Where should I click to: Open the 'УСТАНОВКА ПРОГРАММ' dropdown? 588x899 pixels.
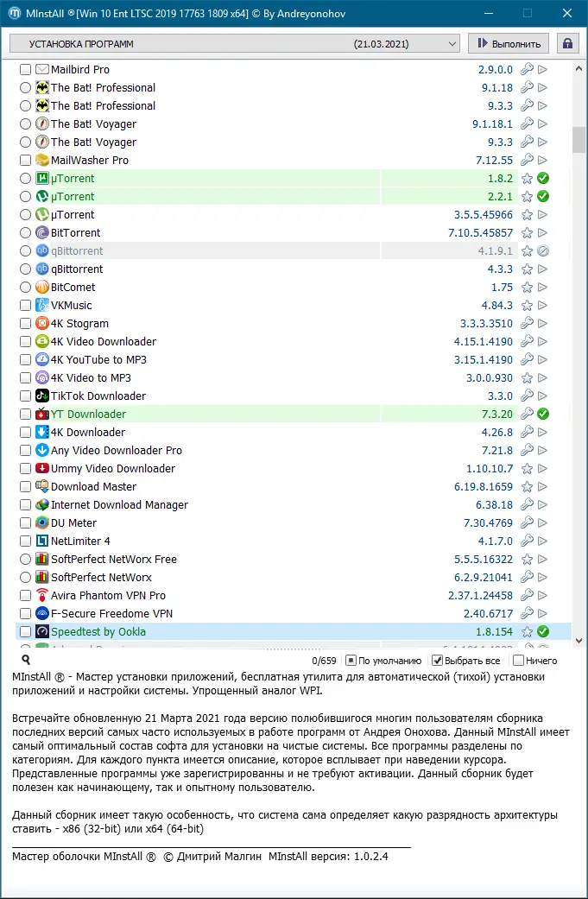tap(235, 43)
